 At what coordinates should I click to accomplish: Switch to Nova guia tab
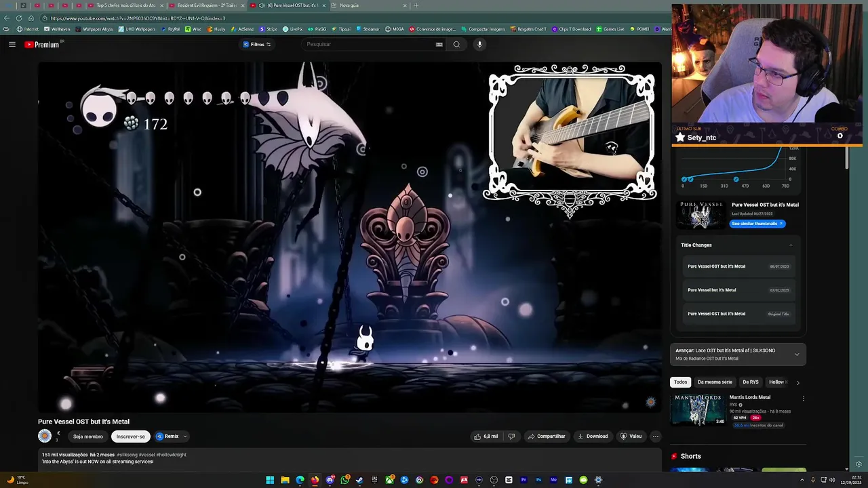pos(370,5)
